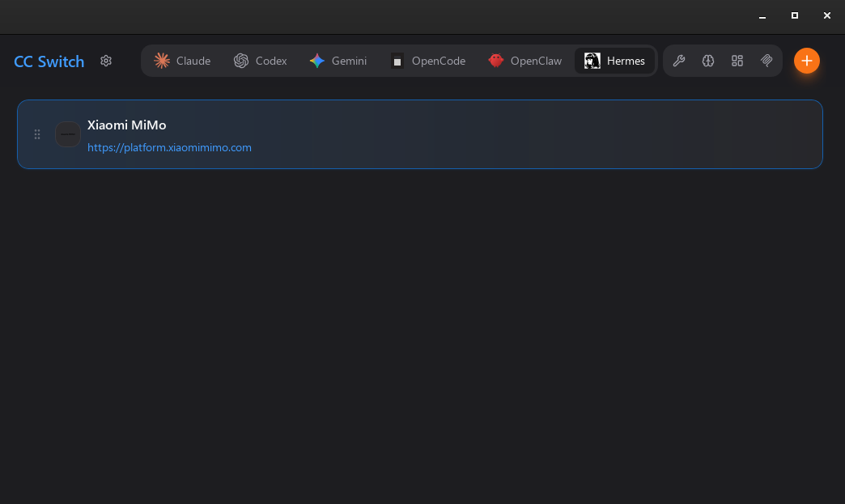
Task: Add a provider with the orange plus button
Action: (807, 61)
